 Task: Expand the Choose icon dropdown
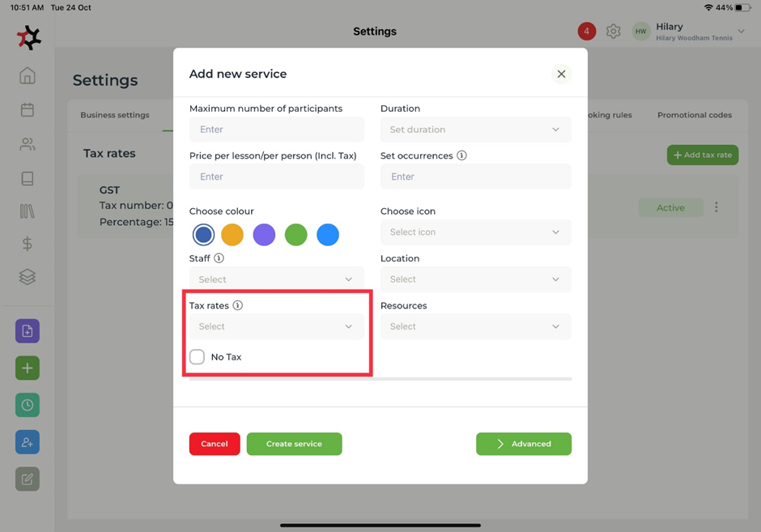475,232
